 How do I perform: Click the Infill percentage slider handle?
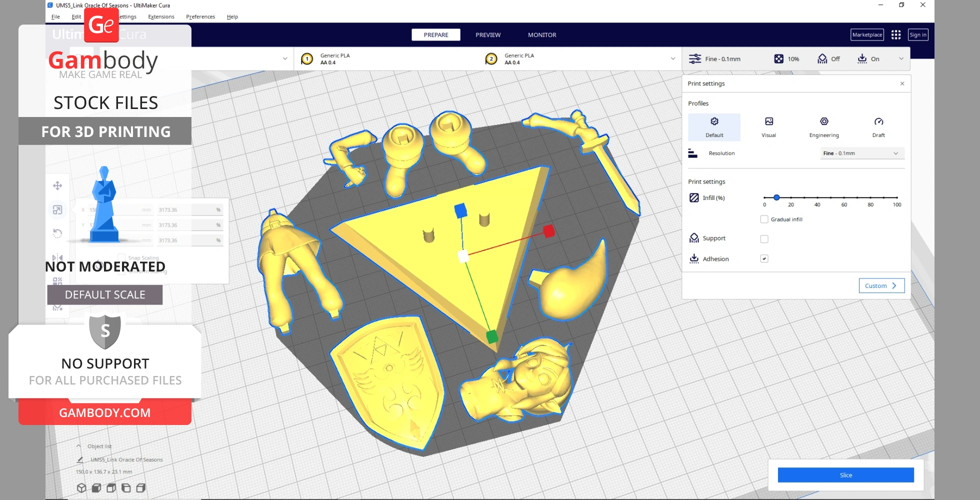776,197
